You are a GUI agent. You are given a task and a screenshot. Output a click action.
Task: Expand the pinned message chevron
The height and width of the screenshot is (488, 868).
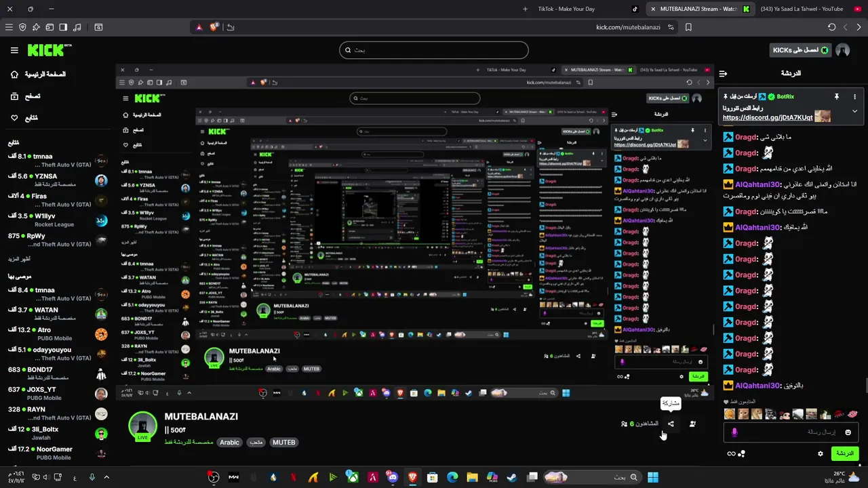[854, 110]
